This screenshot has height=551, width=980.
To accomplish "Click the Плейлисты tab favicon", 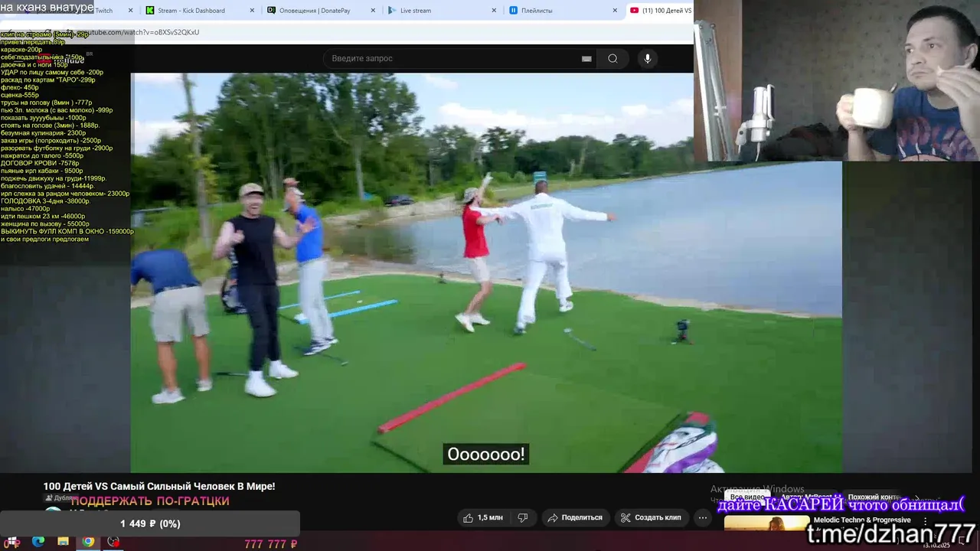I will pos(513,11).
